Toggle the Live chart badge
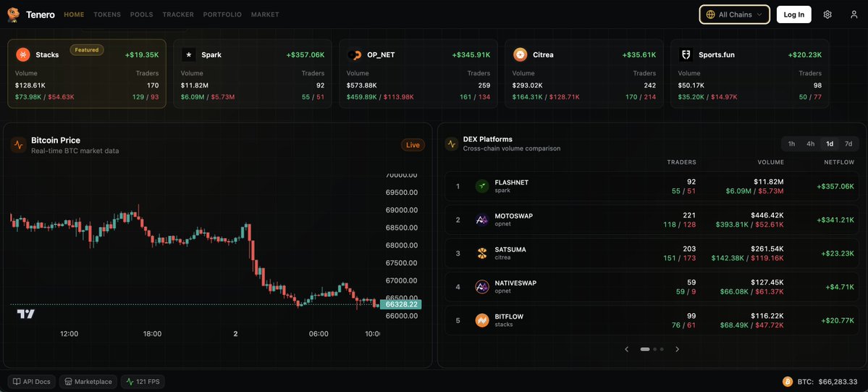 [413, 145]
